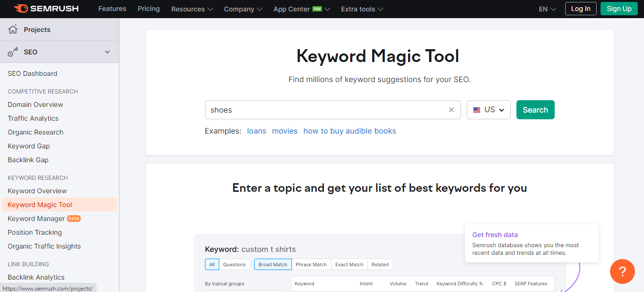This screenshot has height=292, width=644.
Task: Open the orange help question mark button
Action: tap(622, 271)
